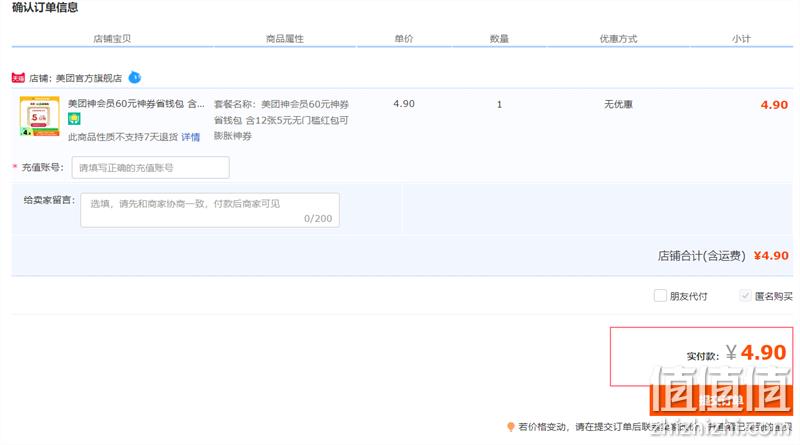Click the 店铺合计(含运费) total label

pyautogui.click(x=702, y=256)
